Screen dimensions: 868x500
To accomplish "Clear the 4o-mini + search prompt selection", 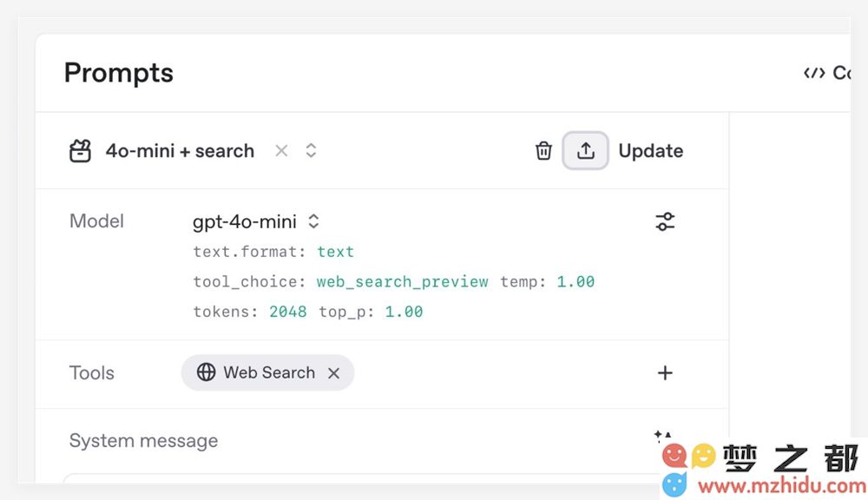I will [x=281, y=151].
